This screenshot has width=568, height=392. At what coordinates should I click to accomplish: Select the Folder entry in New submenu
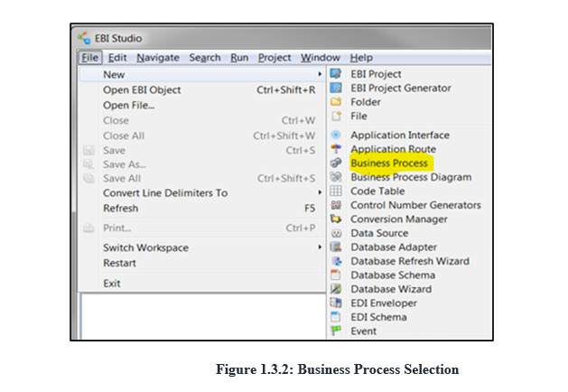tap(366, 102)
